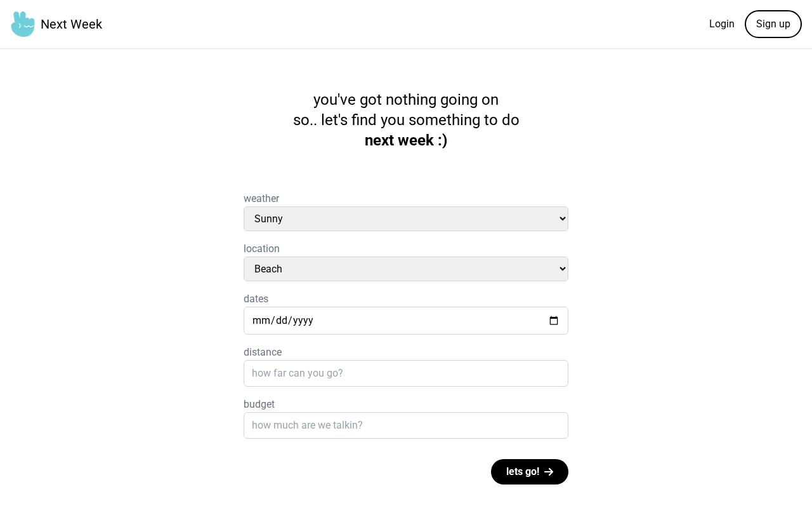Click the dates field label

tap(256, 299)
